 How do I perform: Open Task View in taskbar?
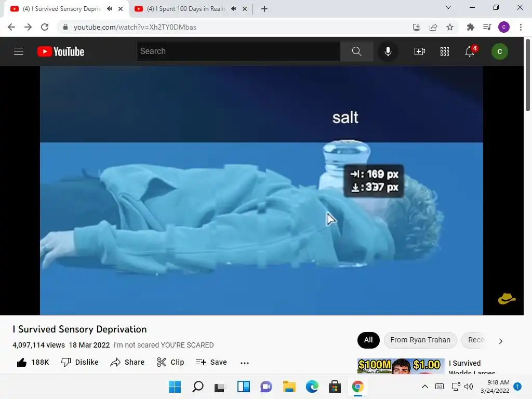220,387
